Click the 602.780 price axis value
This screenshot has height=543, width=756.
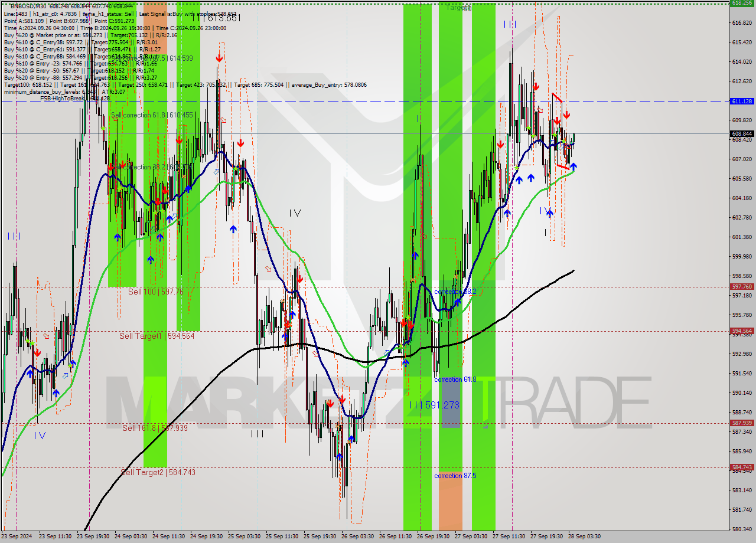742,218
